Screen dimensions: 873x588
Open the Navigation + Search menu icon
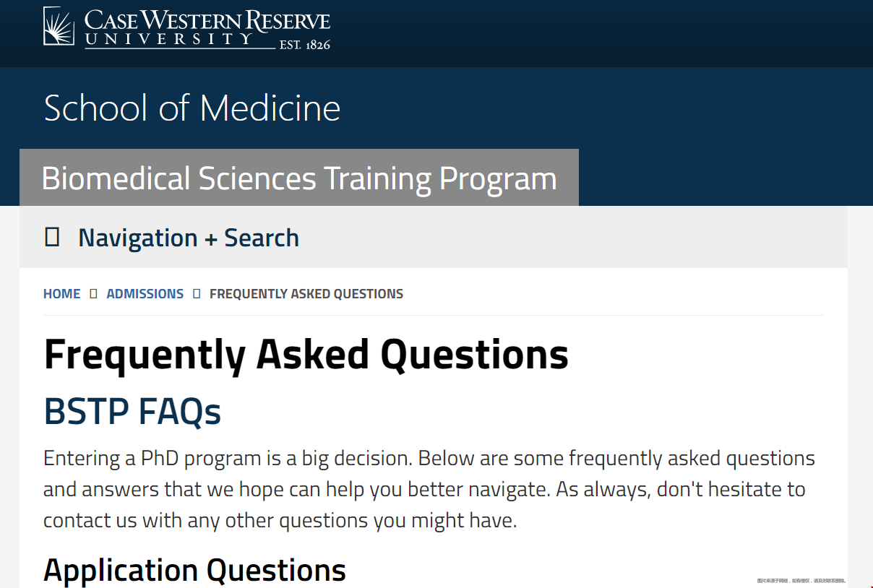pyautogui.click(x=52, y=237)
